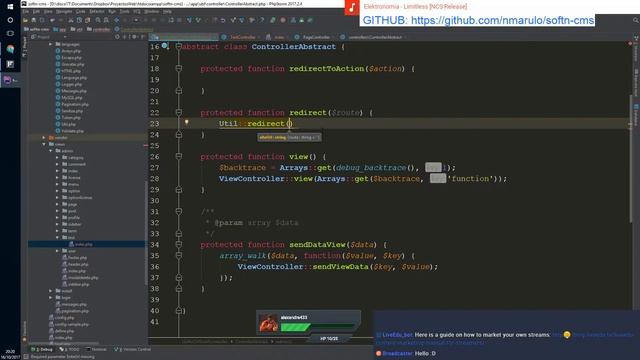Screen dimensions: 640x360
Task: Click the second icon in Project panel header
Action: tap(124, 37)
